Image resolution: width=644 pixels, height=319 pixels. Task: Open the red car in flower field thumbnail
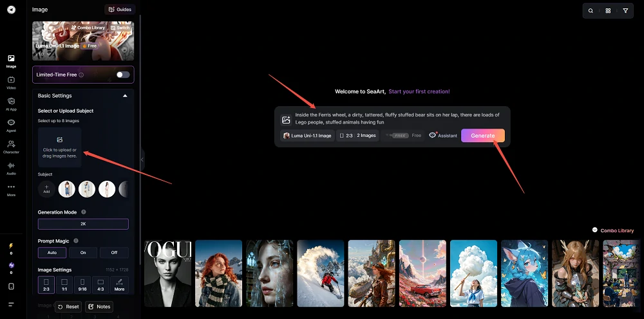pos(422,273)
